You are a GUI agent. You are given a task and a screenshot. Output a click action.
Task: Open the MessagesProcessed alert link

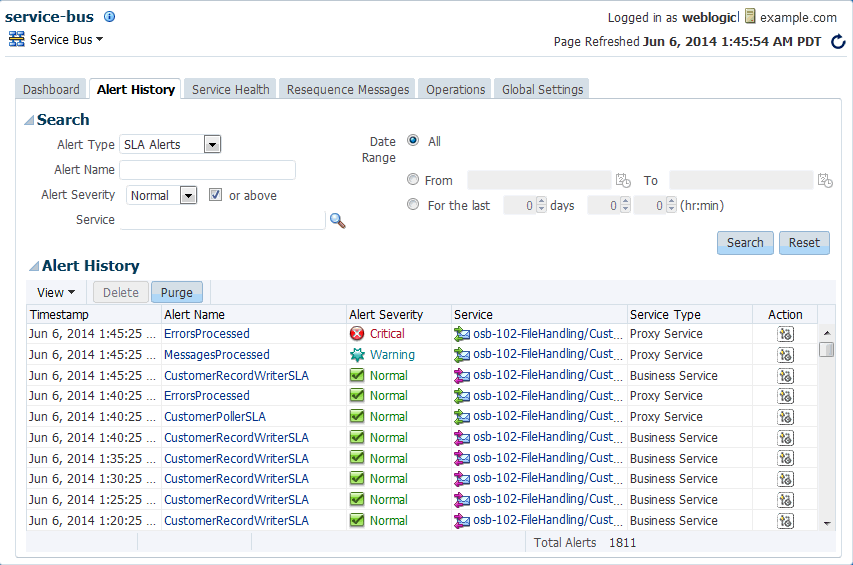[x=217, y=355]
